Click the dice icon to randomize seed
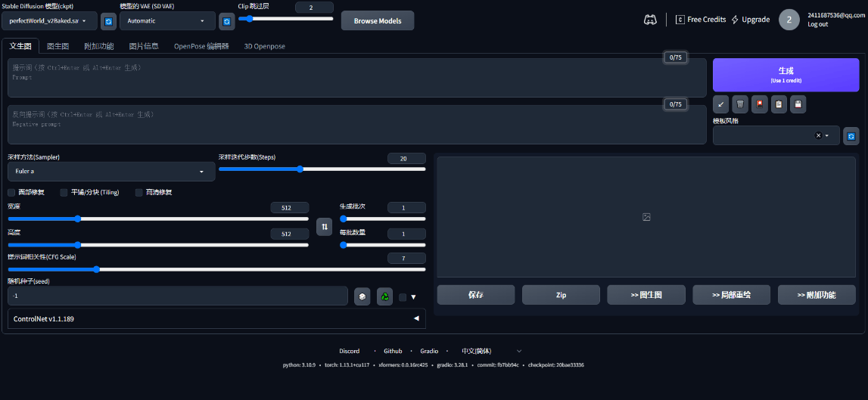Viewport: 868px width, 400px height. [362, 297]
